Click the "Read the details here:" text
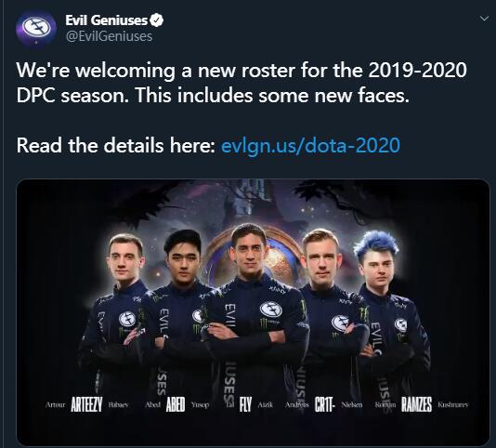Screen dimensions: 496x448 tap(116, 145)
